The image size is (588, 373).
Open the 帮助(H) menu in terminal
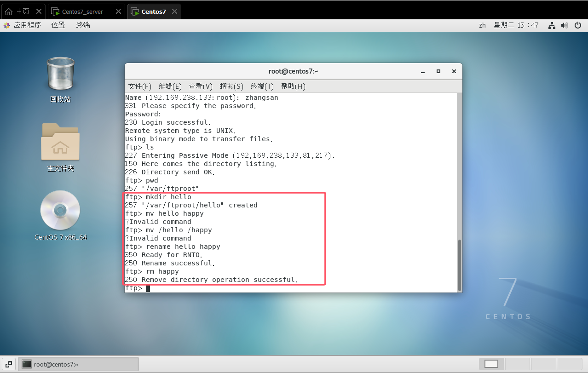tap(293, 86)
